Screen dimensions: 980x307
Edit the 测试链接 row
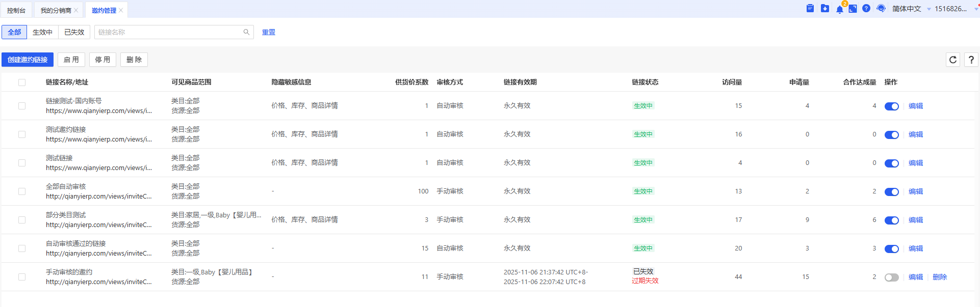[916, 163]
